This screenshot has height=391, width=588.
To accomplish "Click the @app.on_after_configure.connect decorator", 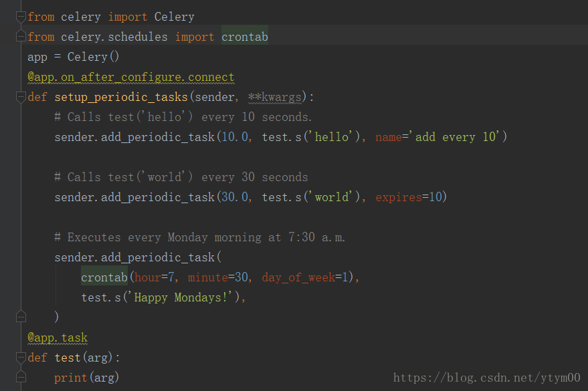I will coord(130,77).
